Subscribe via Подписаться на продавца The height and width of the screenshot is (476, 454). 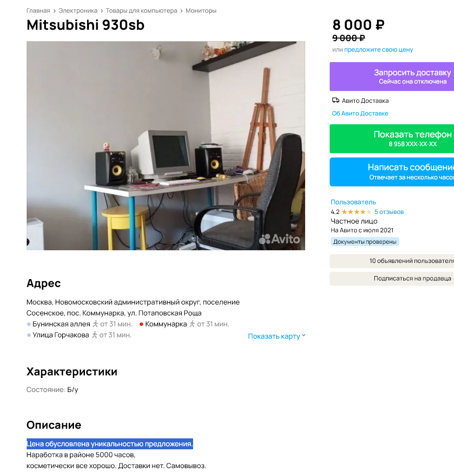tap(392, 278)
